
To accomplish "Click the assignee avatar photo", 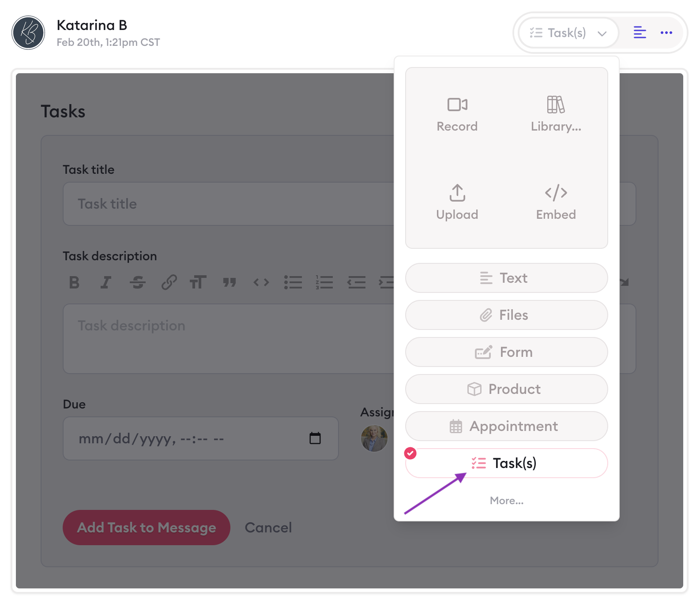I will point(374,438).
